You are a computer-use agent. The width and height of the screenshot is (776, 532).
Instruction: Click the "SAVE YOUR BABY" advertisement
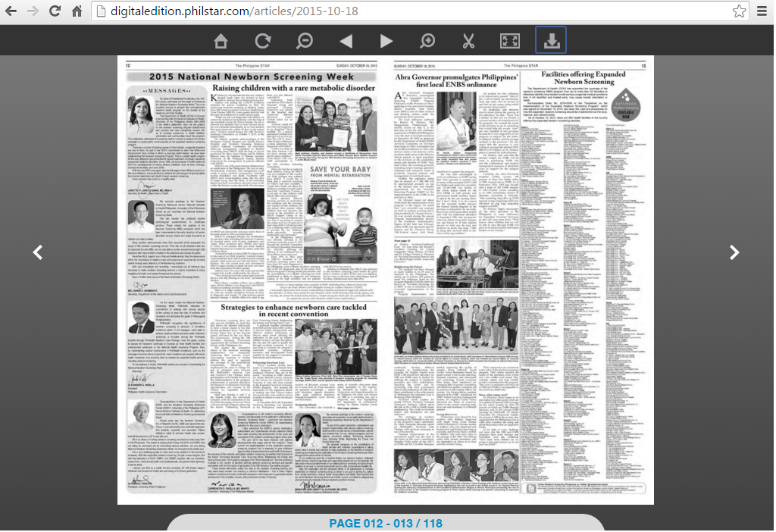coord(340,215)
